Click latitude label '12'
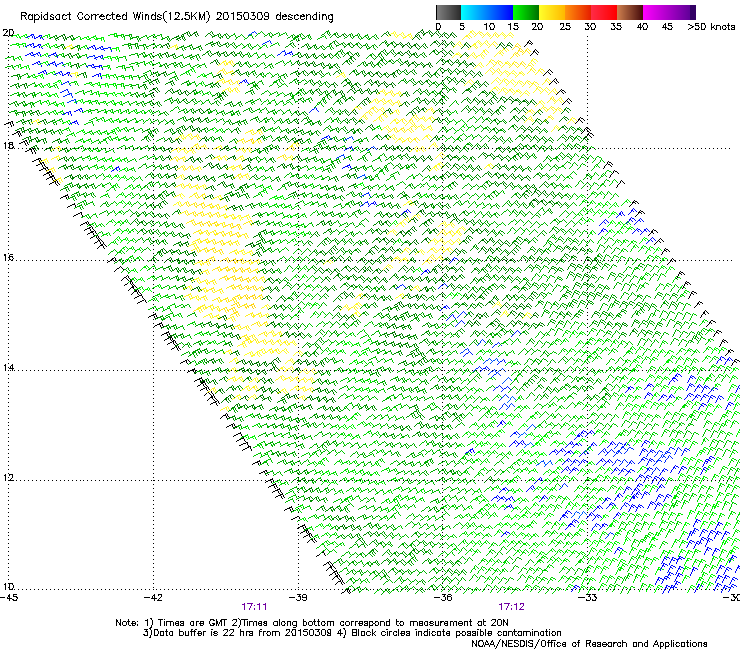This screenshot has height=650, width=740. click(x=8, y=477)
